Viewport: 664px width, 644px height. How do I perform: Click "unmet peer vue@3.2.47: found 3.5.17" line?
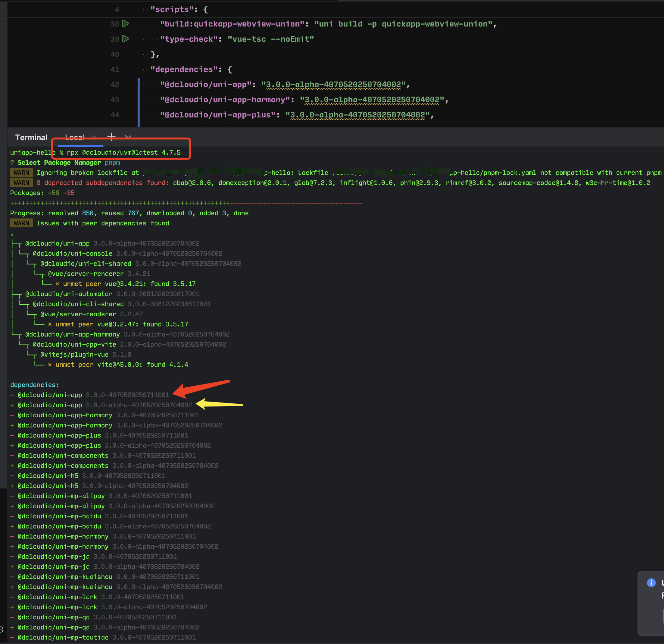coord(118,325)
